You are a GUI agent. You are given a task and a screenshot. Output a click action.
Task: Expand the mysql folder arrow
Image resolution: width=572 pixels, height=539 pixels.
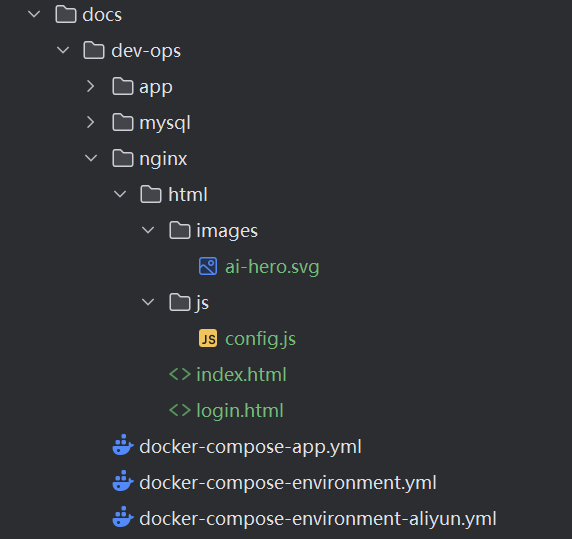(x=90, y=122)
